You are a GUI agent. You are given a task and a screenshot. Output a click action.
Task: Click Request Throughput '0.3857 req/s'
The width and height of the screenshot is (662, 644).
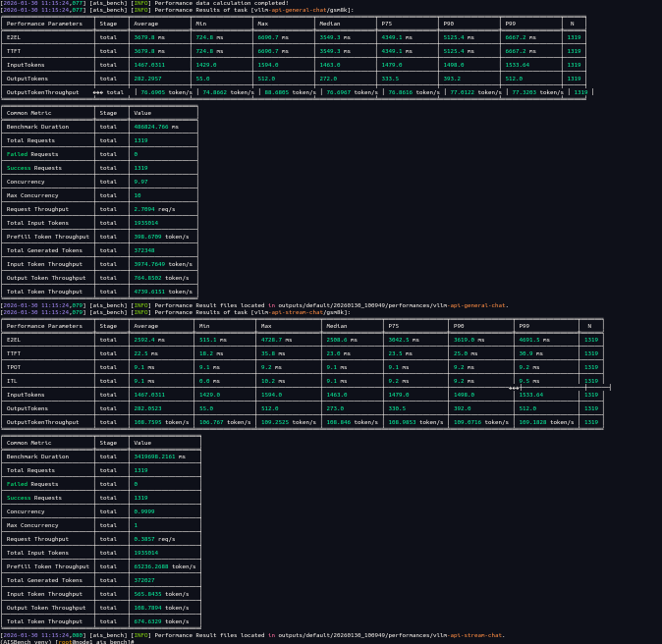pyautogui.click(x=154, y=539)
